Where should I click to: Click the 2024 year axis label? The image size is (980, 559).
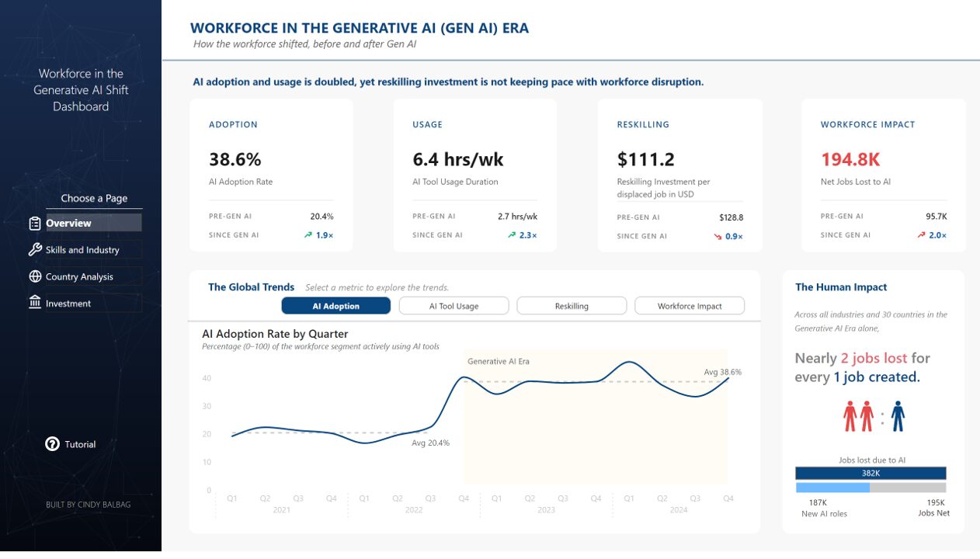pyautogui.click(x=679, y=510)
